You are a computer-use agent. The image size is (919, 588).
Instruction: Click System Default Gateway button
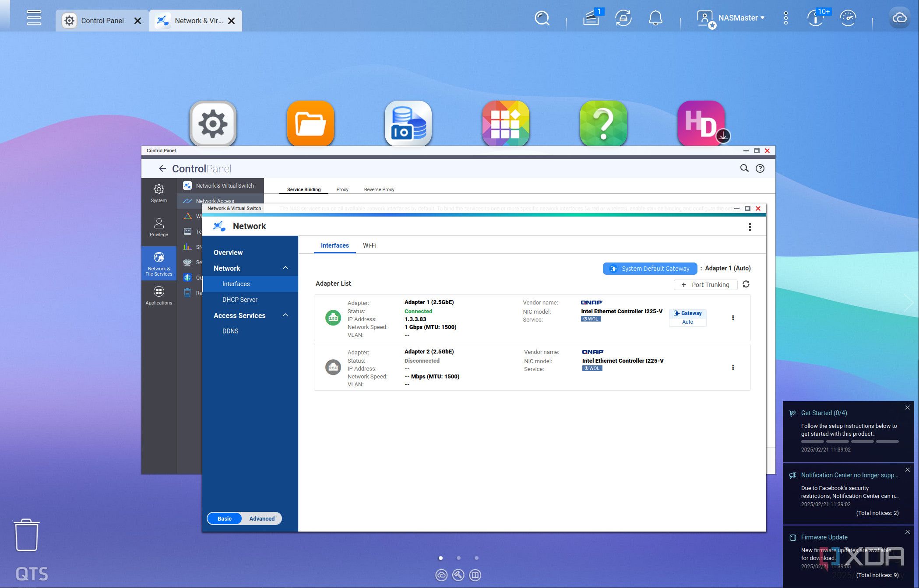(x=650, y=269)
